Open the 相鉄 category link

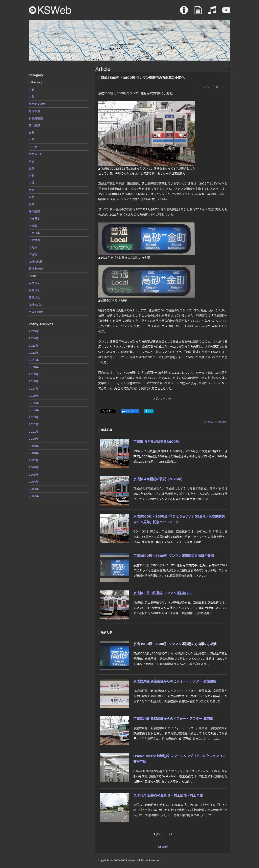31,169
